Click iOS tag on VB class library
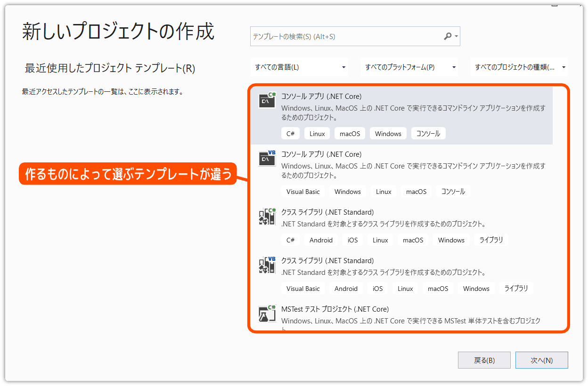Screen dimensions: 588x386 [x=378, y=289]
